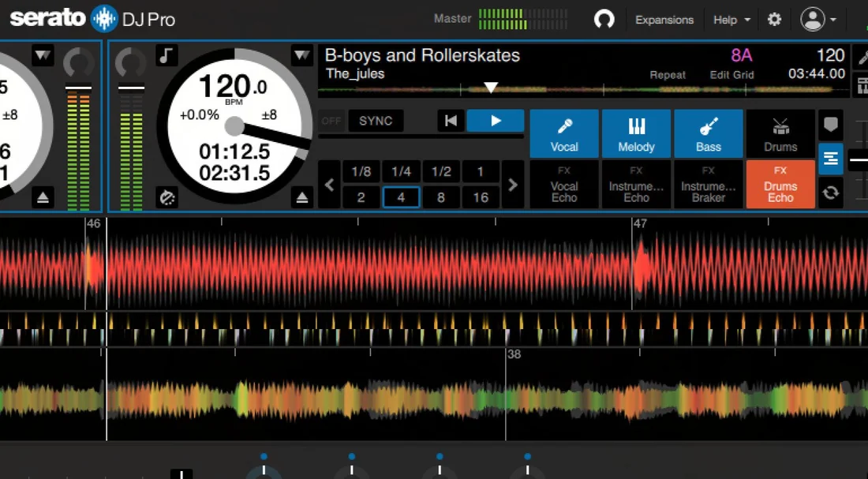Toggle the Melody stem button
Screen dimensions: 868x479
pos(636,133)
